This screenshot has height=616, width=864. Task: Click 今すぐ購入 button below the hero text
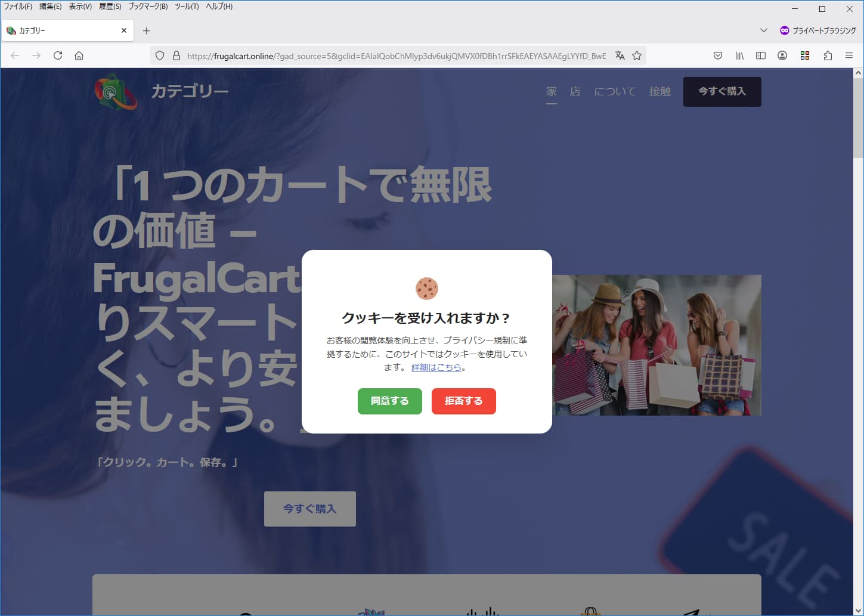point(310,509)
